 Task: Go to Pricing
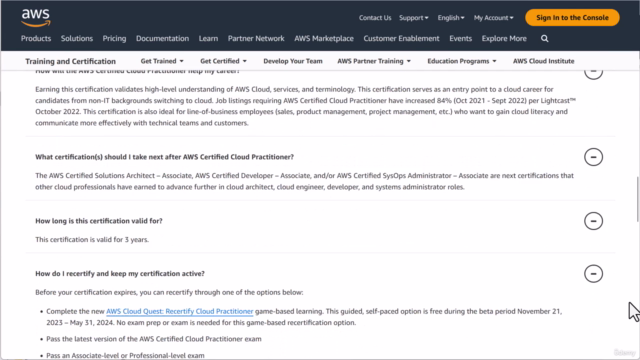(114, 38)
